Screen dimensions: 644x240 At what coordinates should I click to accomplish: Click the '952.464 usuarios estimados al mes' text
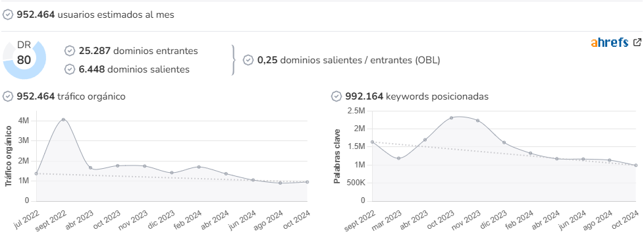point(95,15)
